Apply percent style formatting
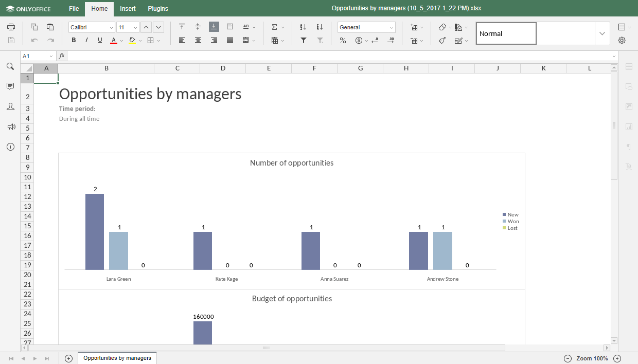This screenshot has height=364, width=638. pyautogui.click(x=343, y=40)
